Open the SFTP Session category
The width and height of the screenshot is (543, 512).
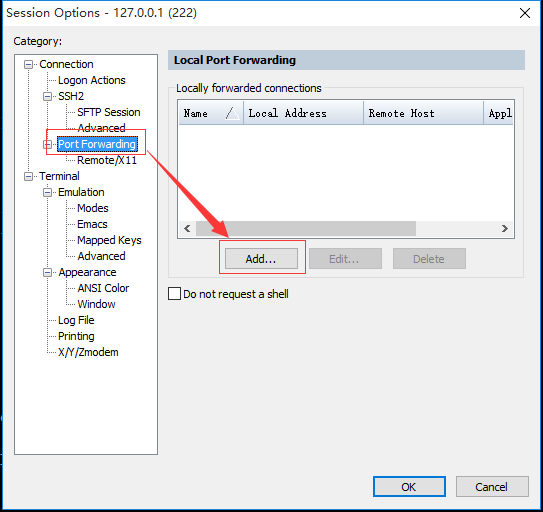tap(109, 112)
